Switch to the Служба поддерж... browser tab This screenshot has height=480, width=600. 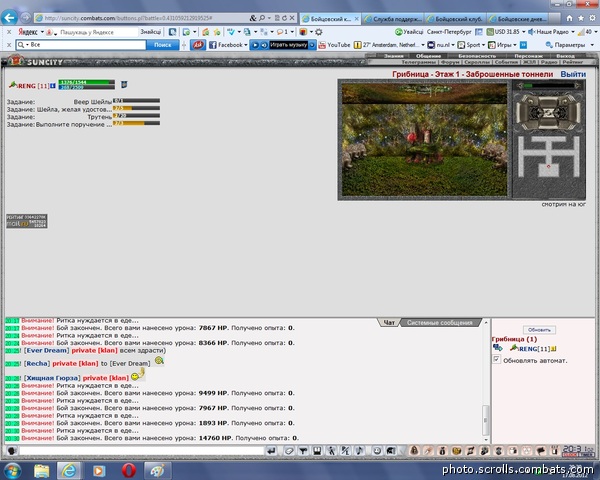pyautogui.click(x=393, y=18)
